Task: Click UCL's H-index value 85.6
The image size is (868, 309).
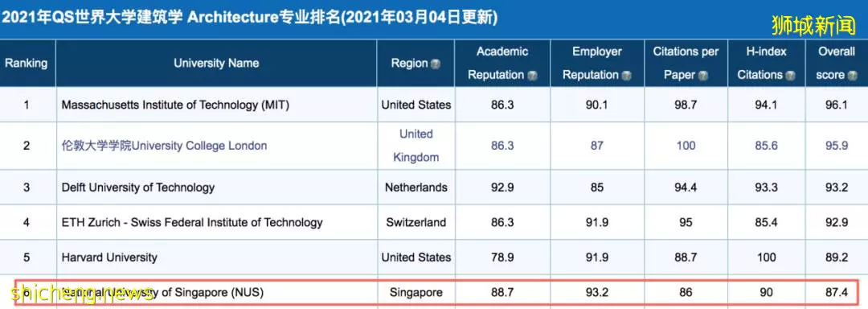Action: (766, 146)
